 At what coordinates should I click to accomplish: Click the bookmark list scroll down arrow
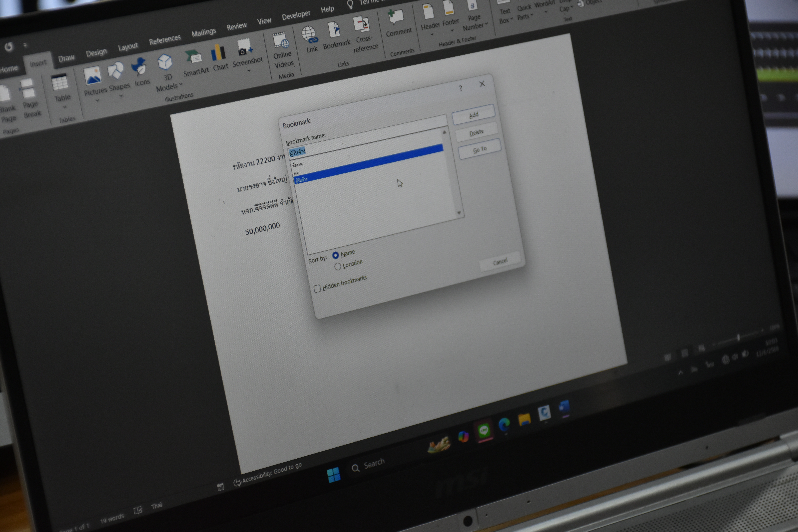coord(459,213)
